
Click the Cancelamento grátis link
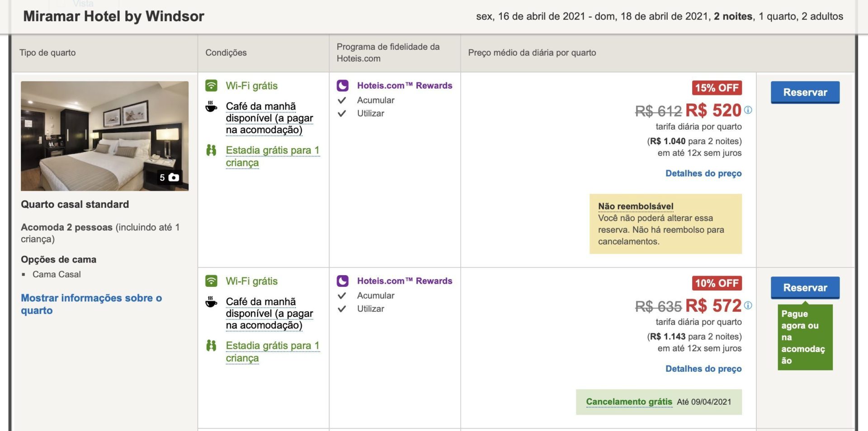point(629,402)
